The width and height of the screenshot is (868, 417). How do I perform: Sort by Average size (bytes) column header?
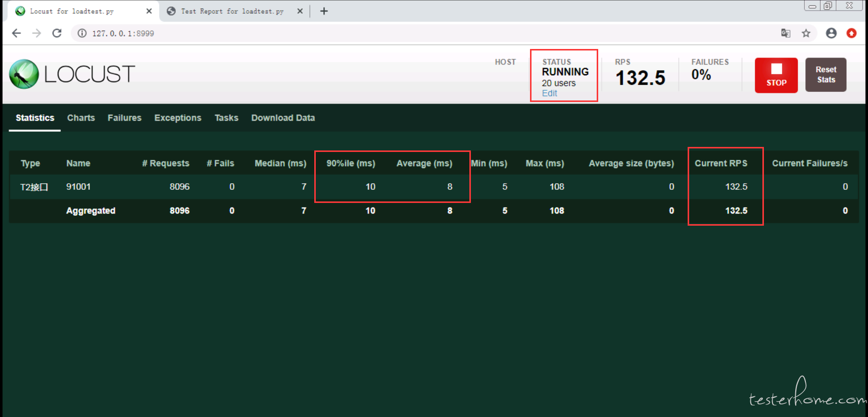click(631, 163)
